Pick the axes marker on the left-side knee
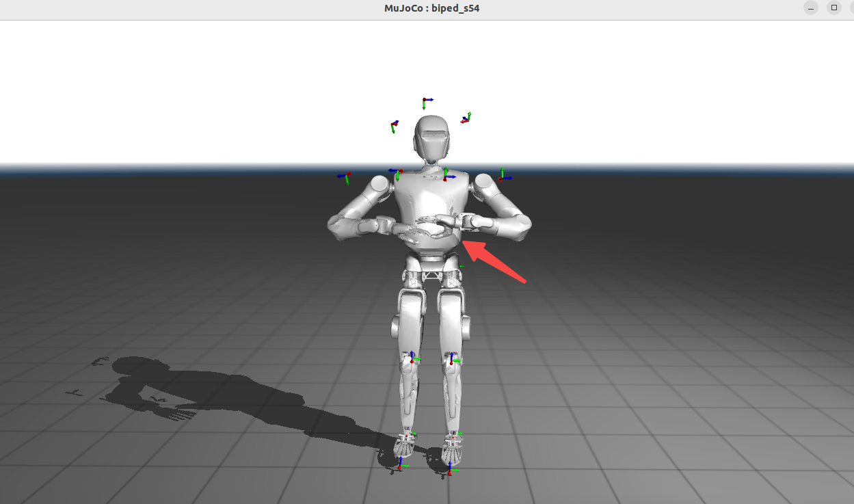The height and width of the screenshot is (504, 854). (x=412, y=358)
